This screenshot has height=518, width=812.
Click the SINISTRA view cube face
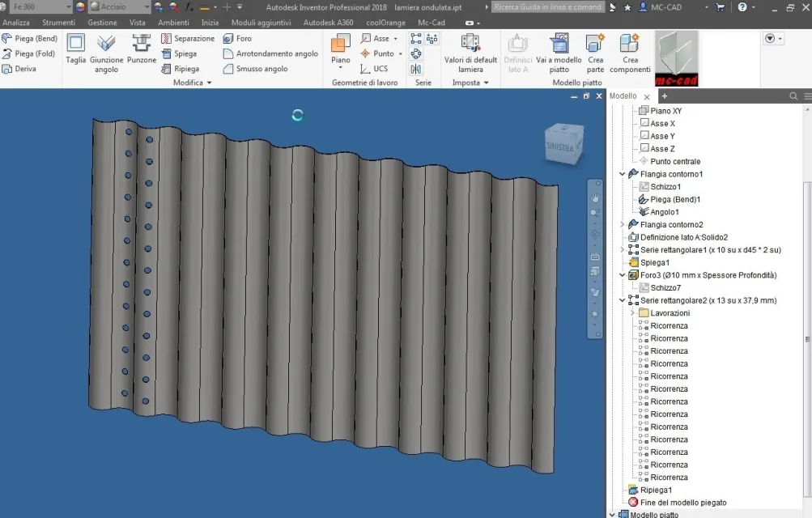click(561, 146)
